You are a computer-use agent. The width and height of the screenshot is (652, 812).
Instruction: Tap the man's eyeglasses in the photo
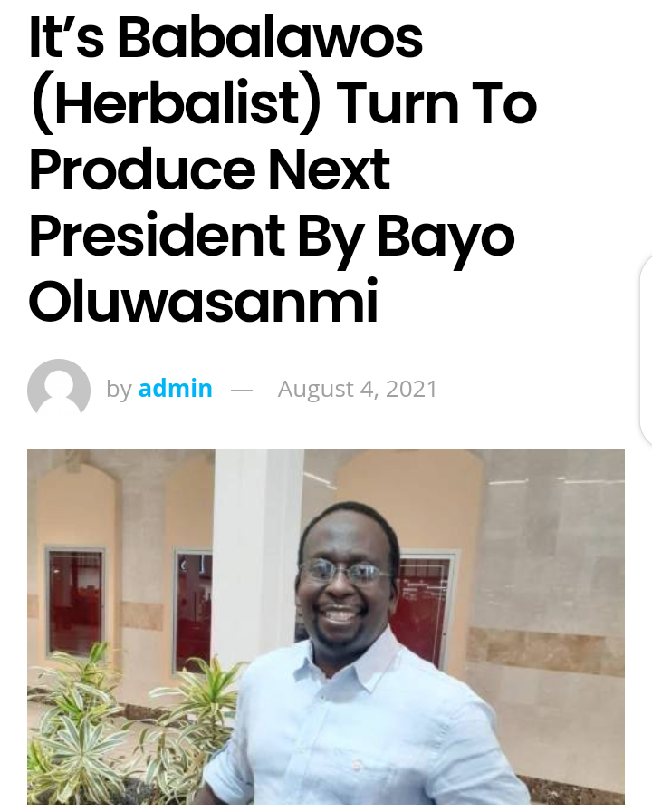pyautogui.click(x=343, y=571)
